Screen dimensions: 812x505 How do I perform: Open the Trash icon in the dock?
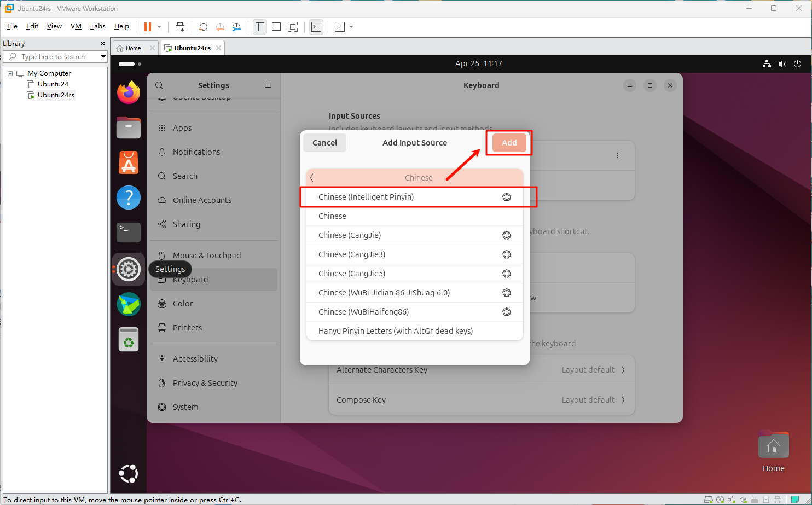(129, 339)
